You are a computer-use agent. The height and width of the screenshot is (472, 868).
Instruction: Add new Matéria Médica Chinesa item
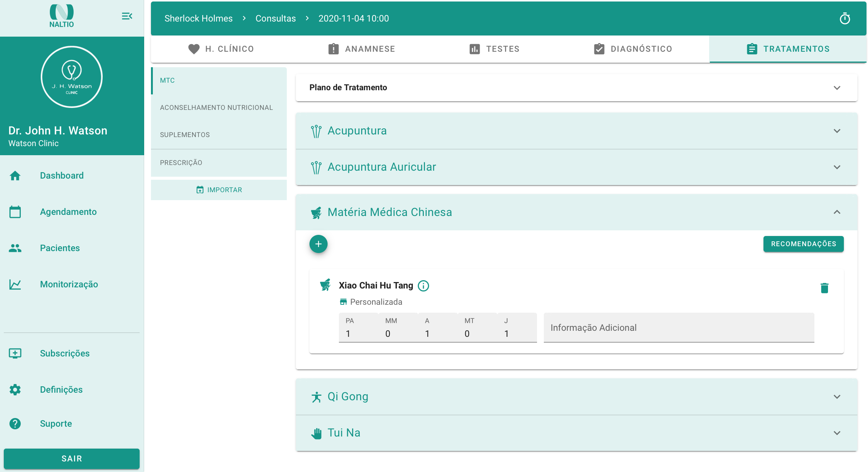click(x=318, y=244)
